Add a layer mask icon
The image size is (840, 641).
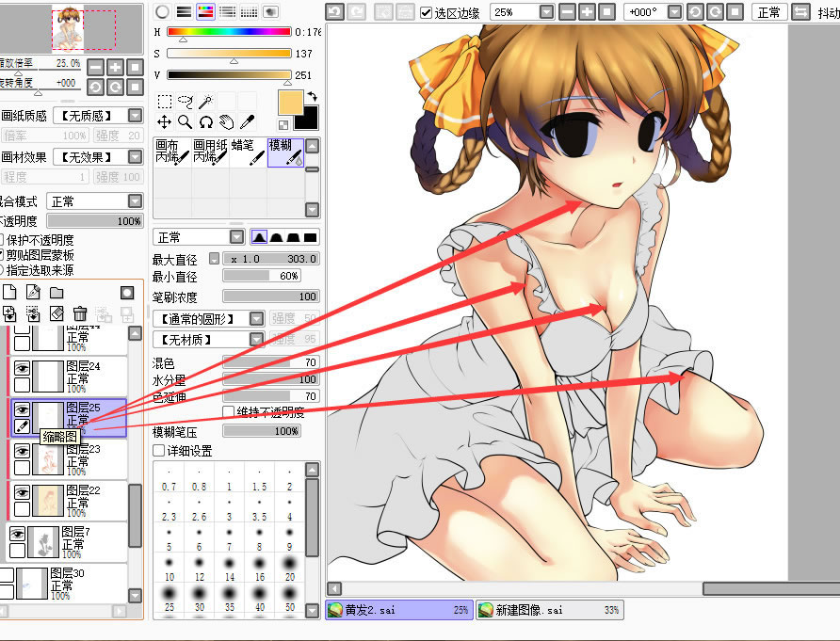[x=127, y=293]
